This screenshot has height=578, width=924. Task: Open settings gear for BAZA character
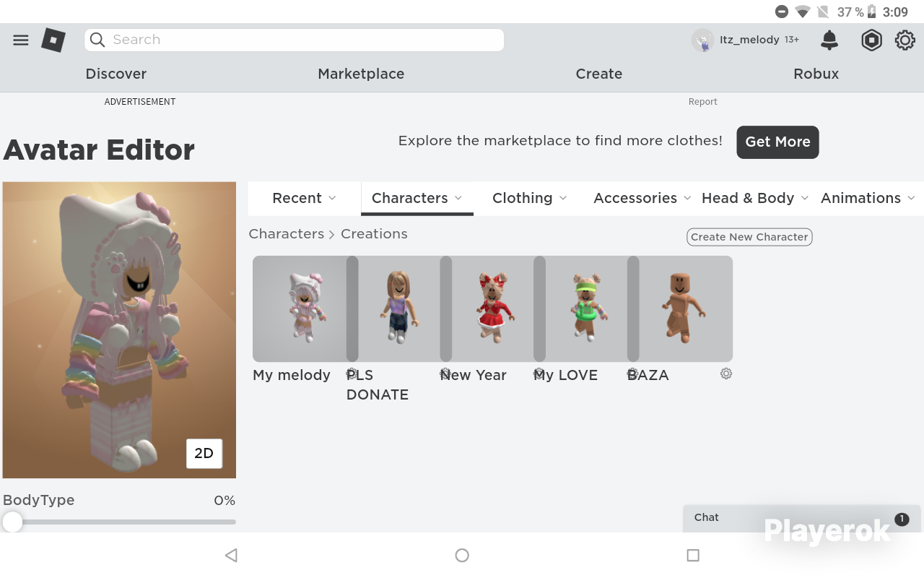click(726, 374)
